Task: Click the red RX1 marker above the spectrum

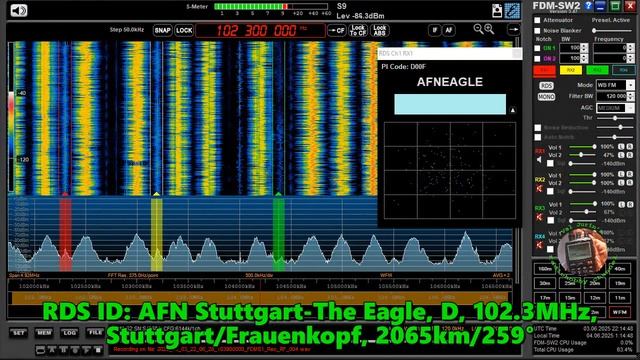Action: coord(65,194)
